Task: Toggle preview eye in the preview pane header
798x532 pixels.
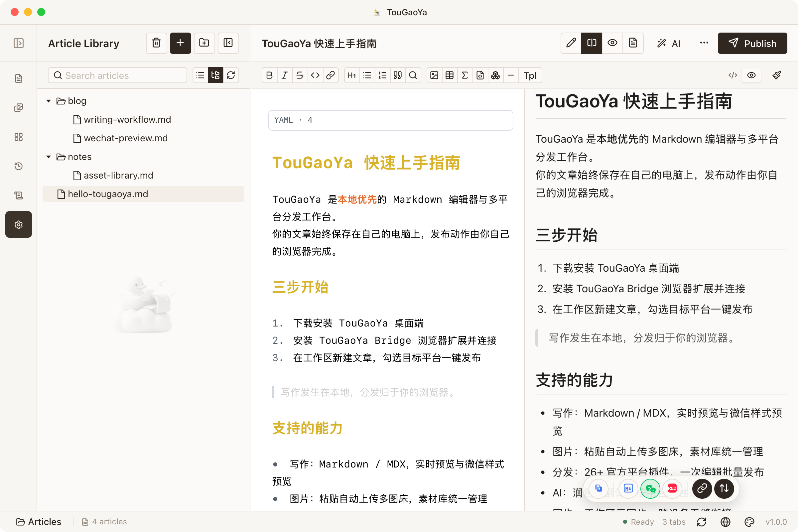Action: tap(751, 75)
